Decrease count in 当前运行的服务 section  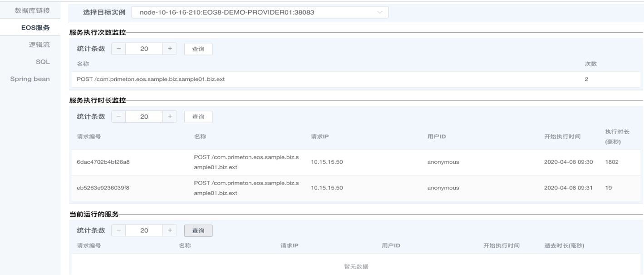[118, 230]
